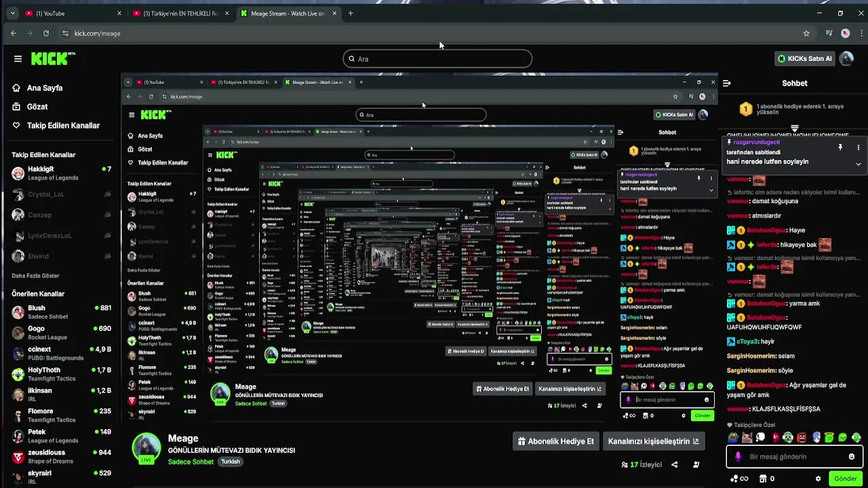868x488 pixels.
Task: Click the Sadece Sohbet category link
Action: coord(191,462)
